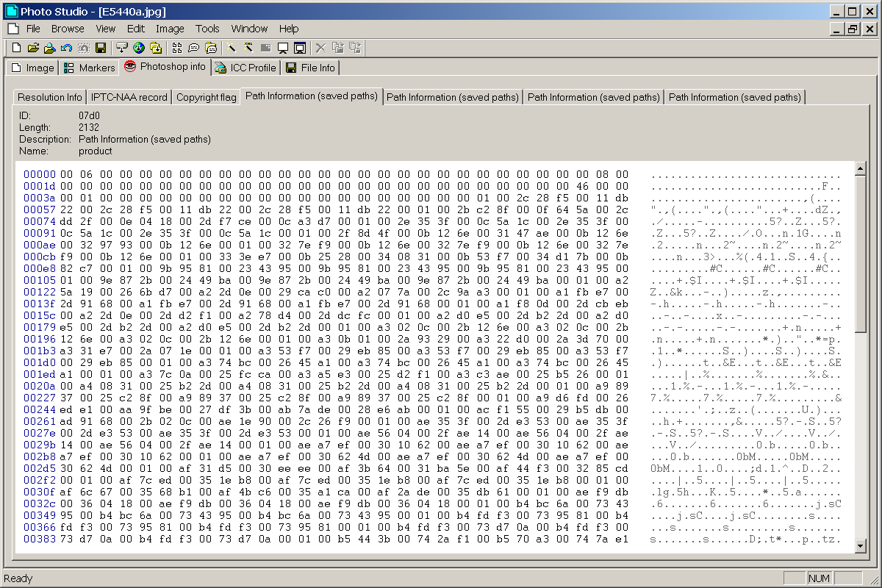
Task: Open the Browse menu
Action: (68, 29)
